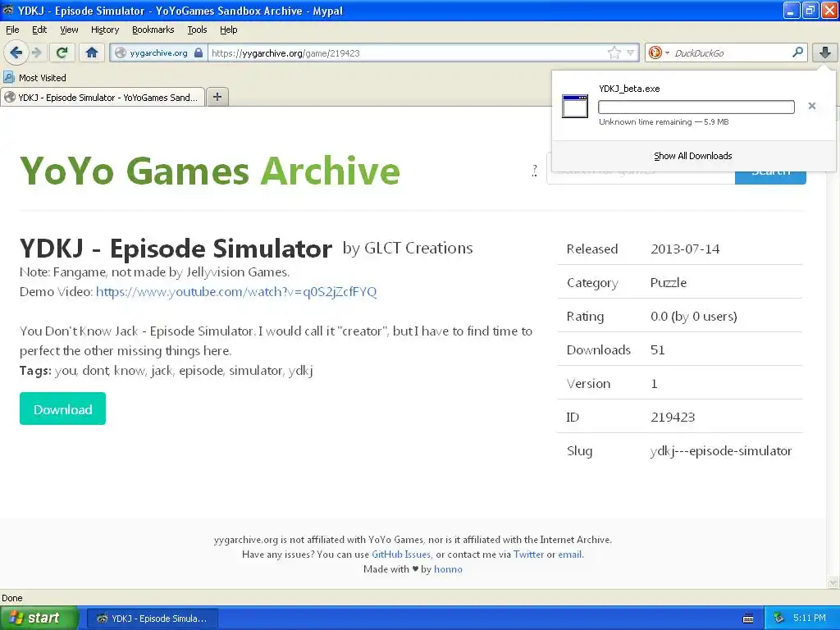Click the YDKJ_beta.exe file icon

[575, 106]
